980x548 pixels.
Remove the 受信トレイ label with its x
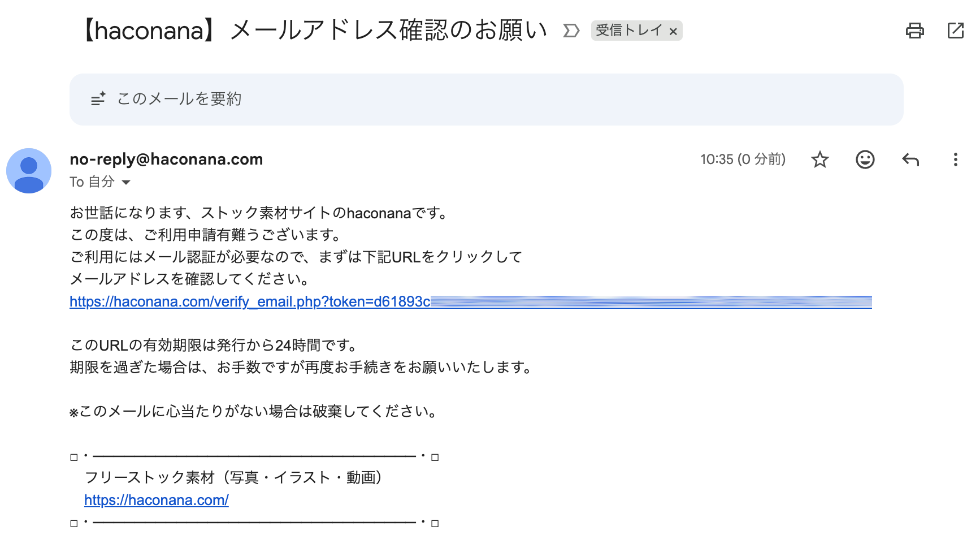point(673,32)
